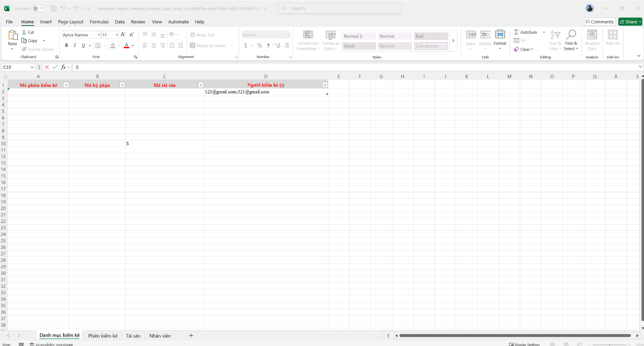
Task: Cancel cell entry with the X icon
Action: [47, 67]
